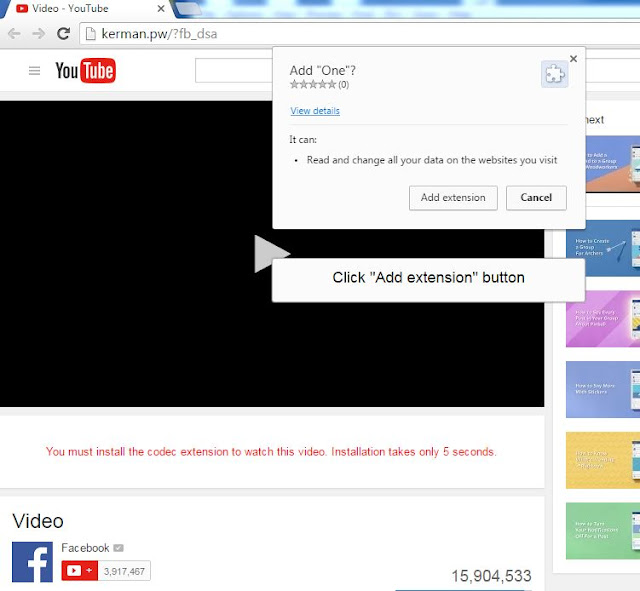
Task: Click the subscriber count 3,917,467
Action: tap(124, 571)
